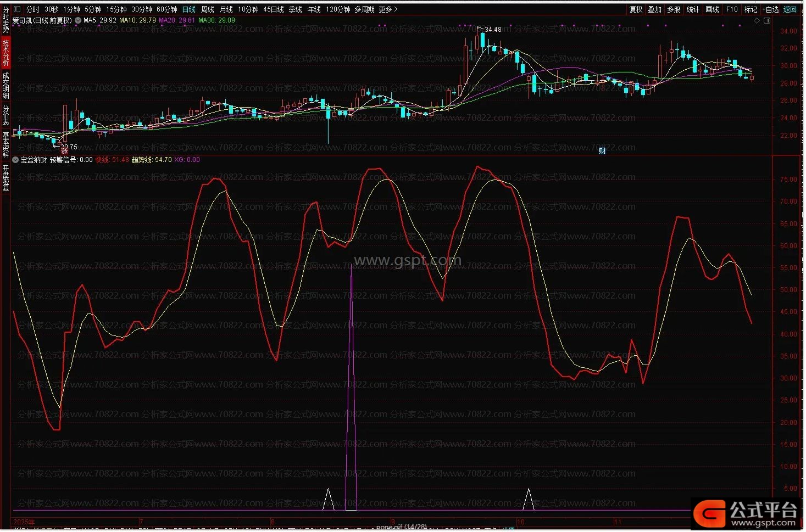Open the 统计 statistics button
The image size is (806, 532).
pyautogui.click(x=693, y=9)
